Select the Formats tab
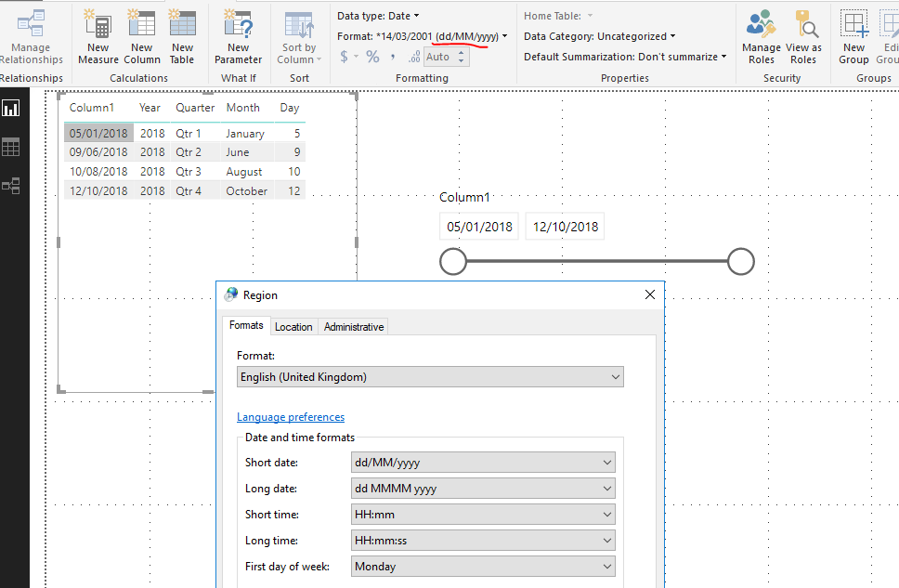 pos(246,325)
